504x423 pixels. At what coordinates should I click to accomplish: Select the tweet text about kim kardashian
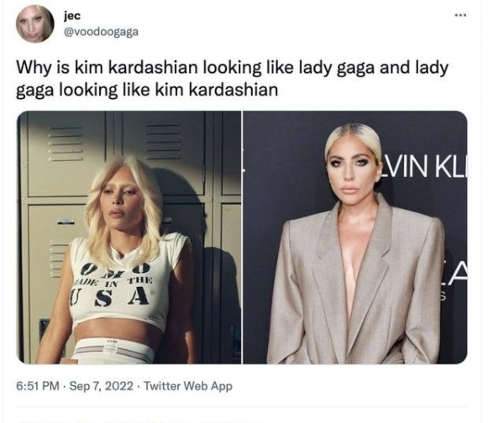coord(232,79)
